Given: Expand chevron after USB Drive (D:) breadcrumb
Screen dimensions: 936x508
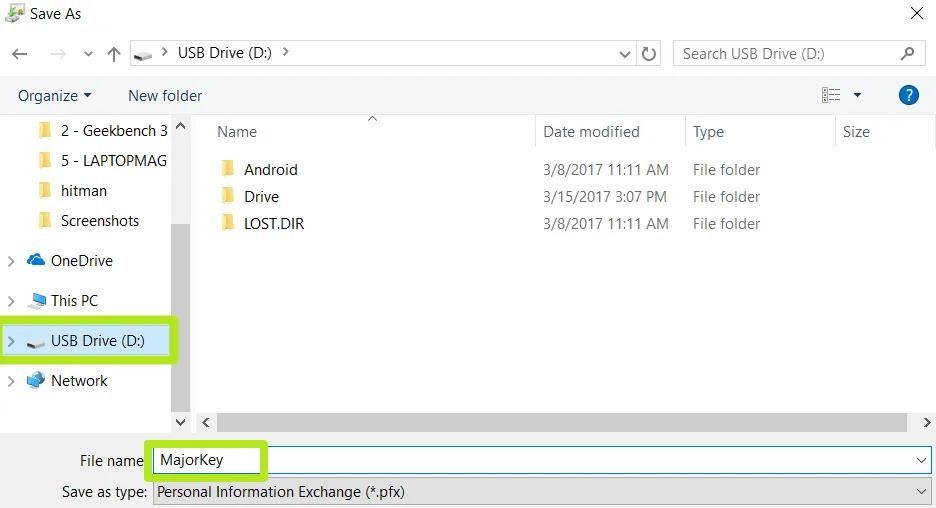Looking at the screenshot, I should coord(285,52).
